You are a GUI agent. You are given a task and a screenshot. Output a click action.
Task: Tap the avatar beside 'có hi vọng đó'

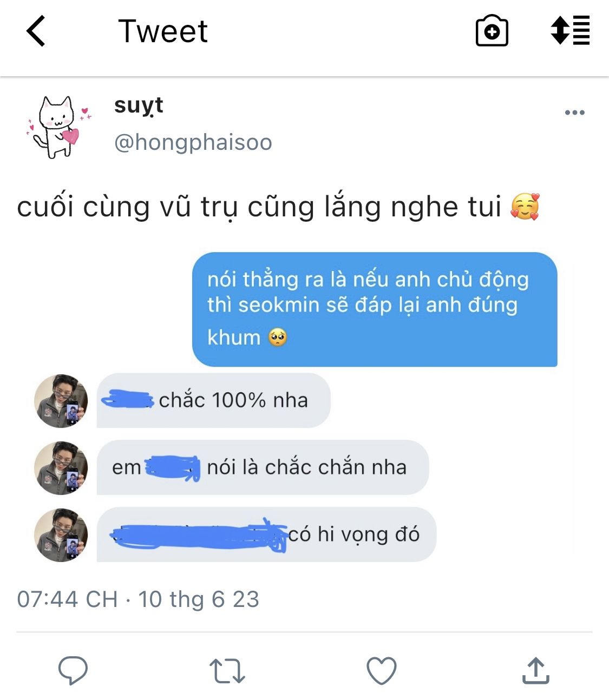click(61, 535)
